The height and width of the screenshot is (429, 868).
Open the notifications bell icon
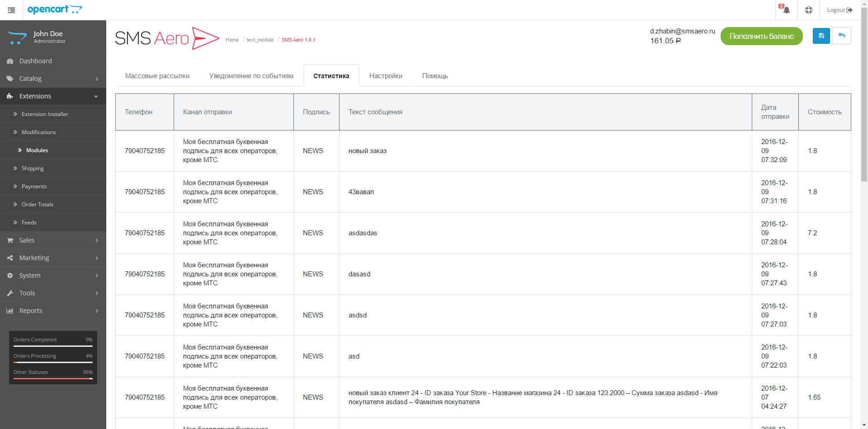(x=786, y=10)
